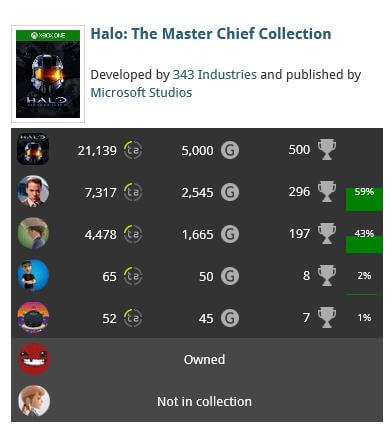Select the red grinning face avatar marked Owned
The image size is (391, 435).
click(33, 359)
